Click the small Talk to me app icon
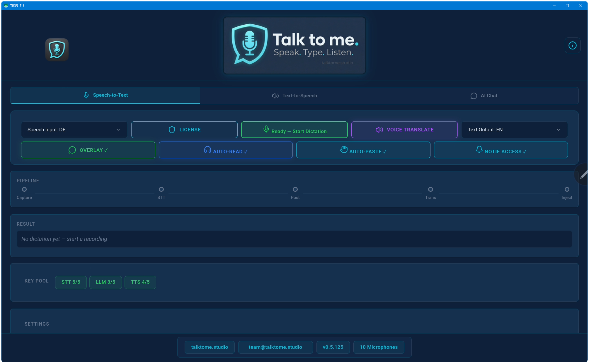The height and width of the screenshot is (364, 589). [57, 50]
